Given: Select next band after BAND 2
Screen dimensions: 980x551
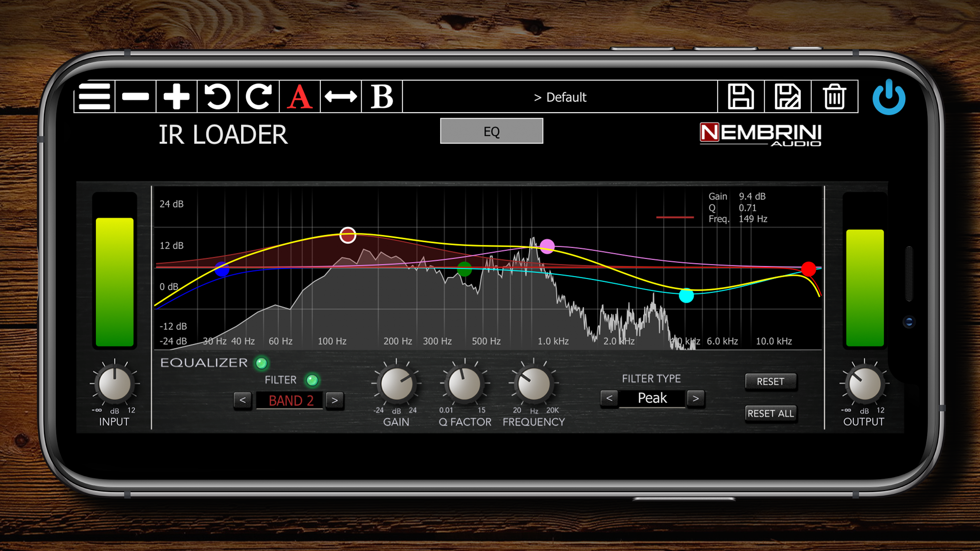Looking at the screenshot, I should [x=335, y=400].
